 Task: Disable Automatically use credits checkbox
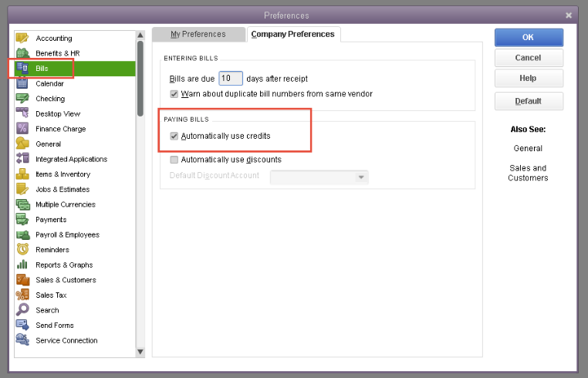[x=174, y=137]
